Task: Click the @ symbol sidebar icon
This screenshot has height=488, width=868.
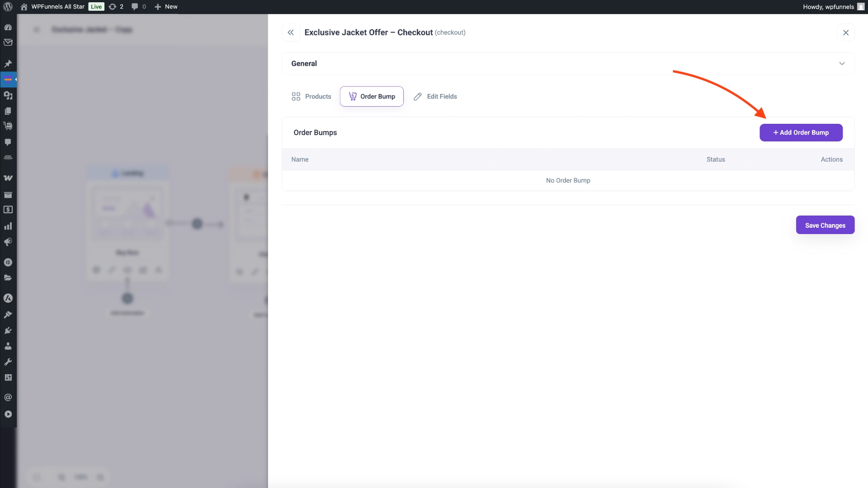Action: [8, 397]
